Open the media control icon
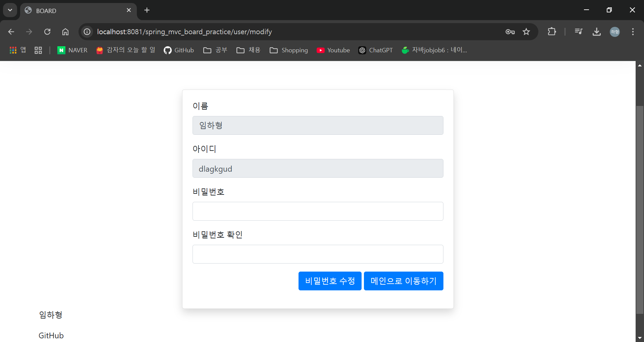 579,32
